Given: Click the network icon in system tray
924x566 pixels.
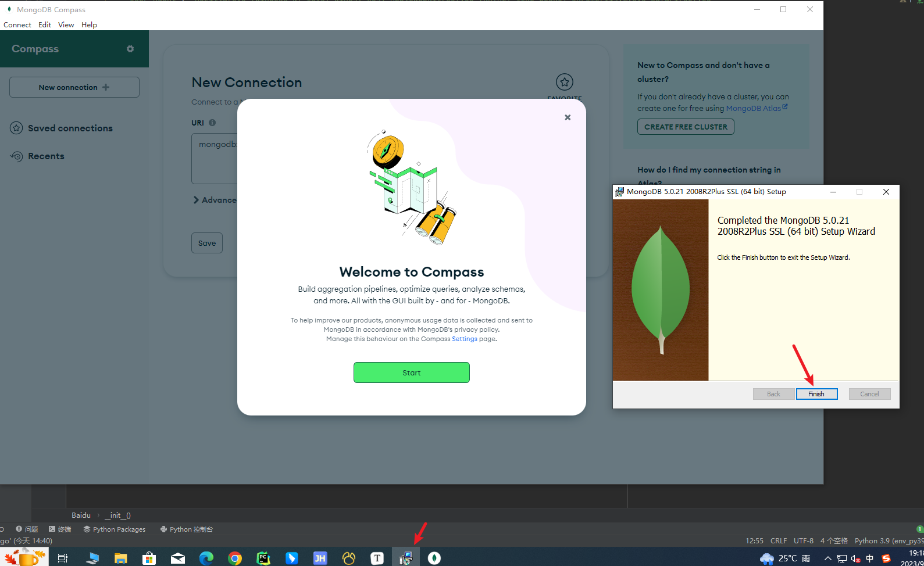Looking at the screenshot, I should [x=841, y=558].
